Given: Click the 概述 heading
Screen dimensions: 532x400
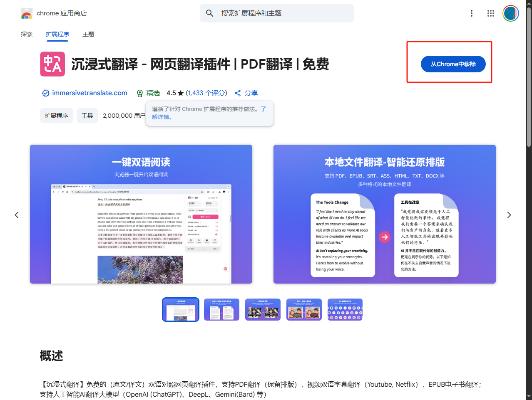Looking at the screenshot, I should point(51,356).
